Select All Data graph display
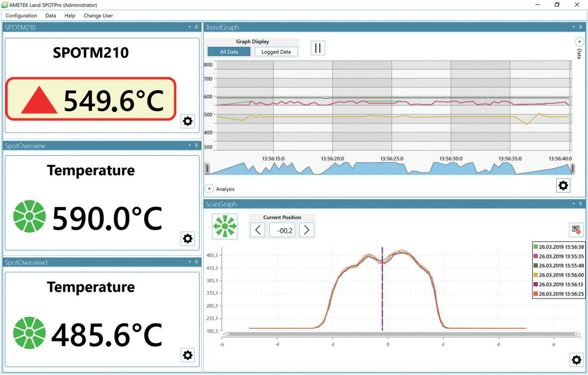 pyautogui.click(x=229, y=52)
